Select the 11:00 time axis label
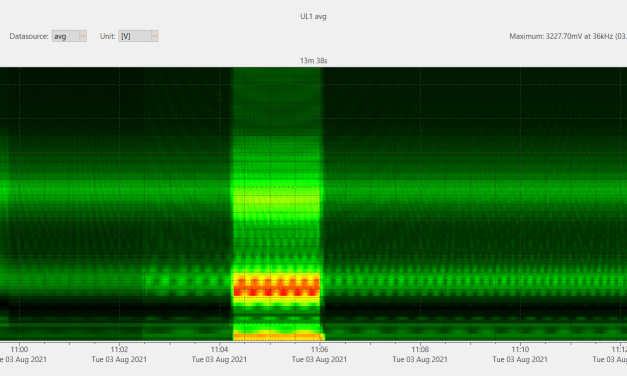 click(19, 350)
